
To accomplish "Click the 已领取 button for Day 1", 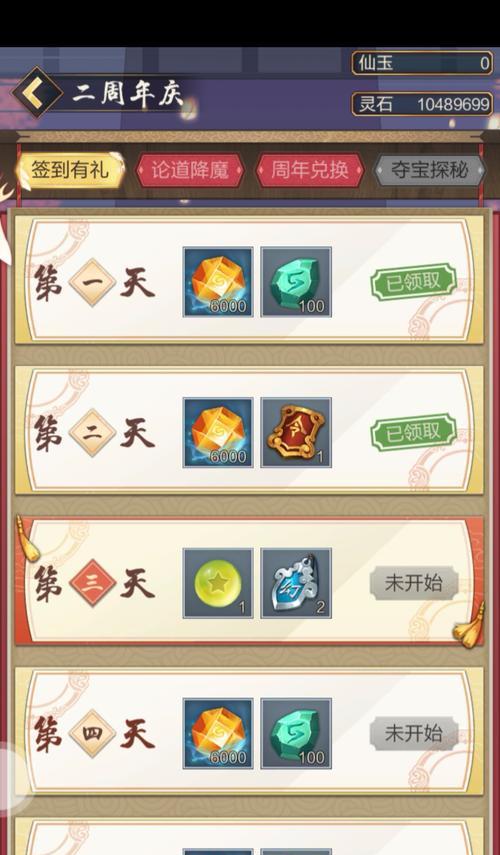I will (x=413, y=282).
